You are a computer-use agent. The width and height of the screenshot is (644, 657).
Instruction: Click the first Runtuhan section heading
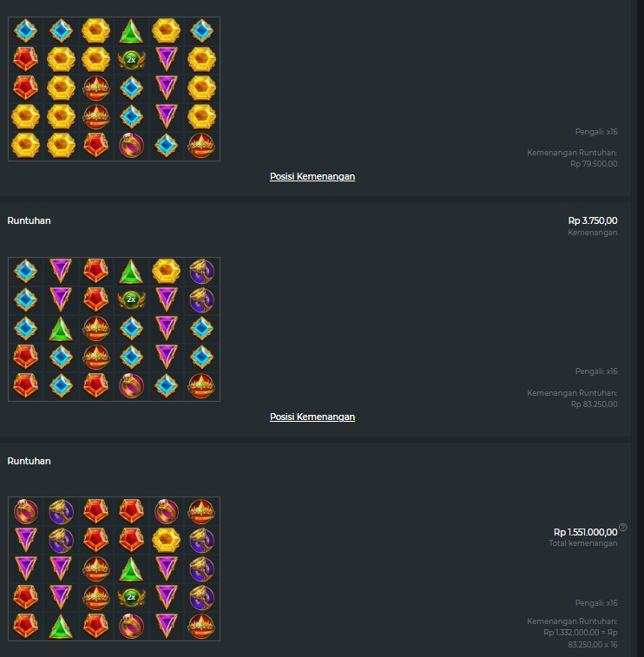[29, 220]
